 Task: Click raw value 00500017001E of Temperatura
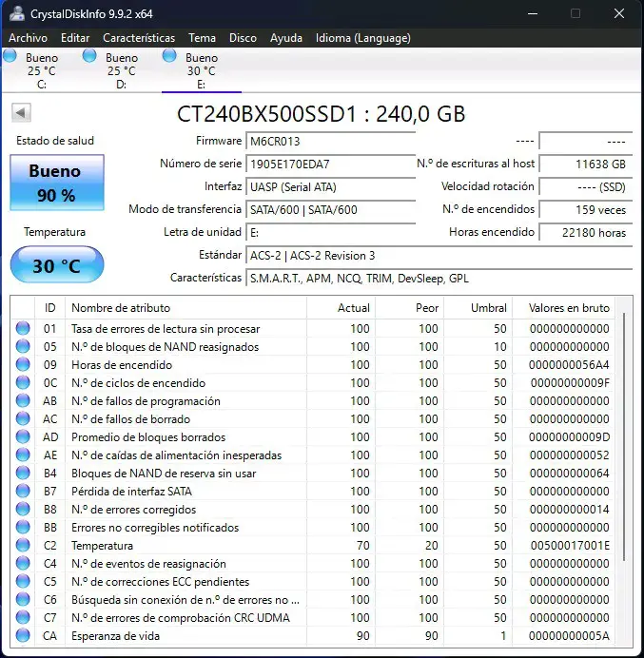coord(570,546)
